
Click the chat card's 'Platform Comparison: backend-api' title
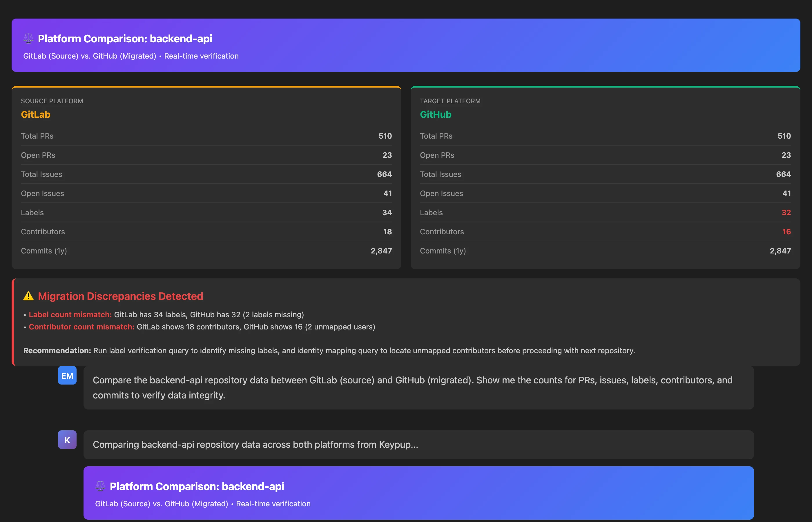[x=197, y=486]
